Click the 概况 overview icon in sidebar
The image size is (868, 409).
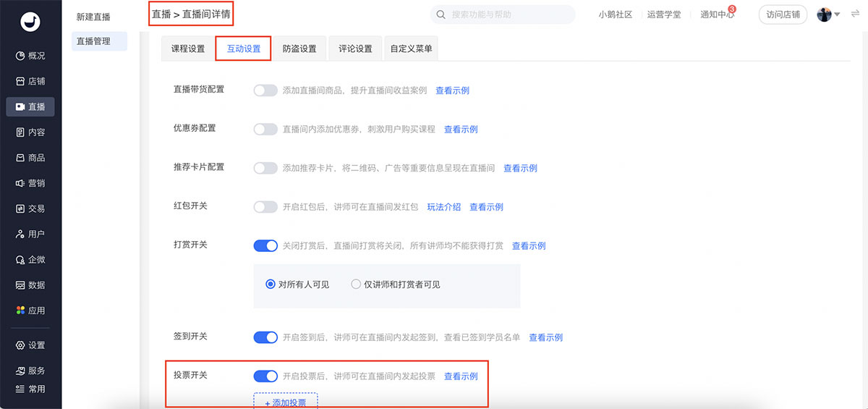pos(20,56)
